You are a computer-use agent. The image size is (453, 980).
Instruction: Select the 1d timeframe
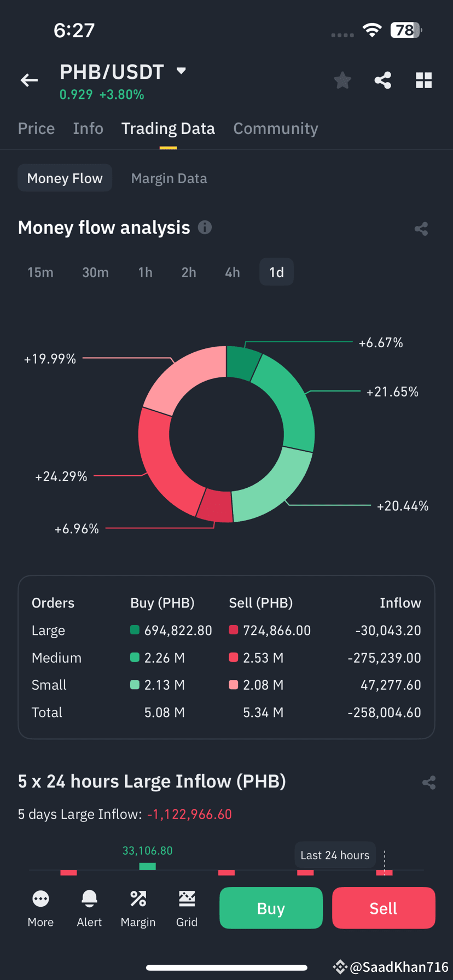click(276, 272)
